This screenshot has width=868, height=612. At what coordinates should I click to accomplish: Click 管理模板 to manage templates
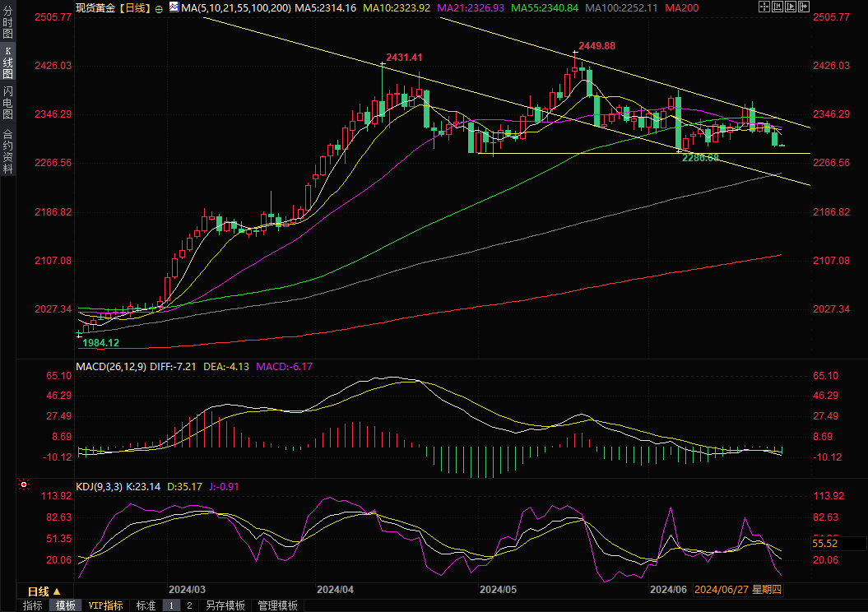coord(277,605)
